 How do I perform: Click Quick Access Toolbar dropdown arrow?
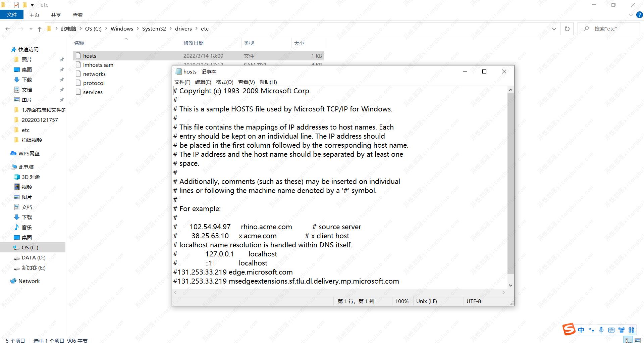click(32, 5)
